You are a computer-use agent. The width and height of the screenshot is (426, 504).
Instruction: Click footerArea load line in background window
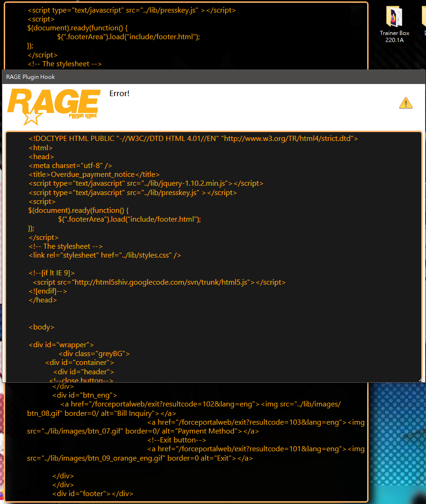[x=128, y=37]
